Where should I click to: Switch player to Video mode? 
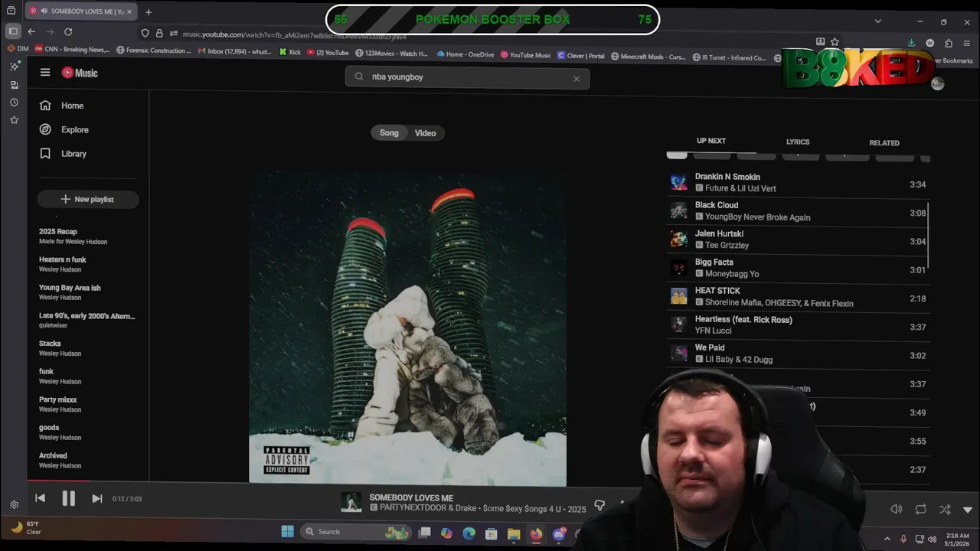pyautogui.click(x=425, y=133)
